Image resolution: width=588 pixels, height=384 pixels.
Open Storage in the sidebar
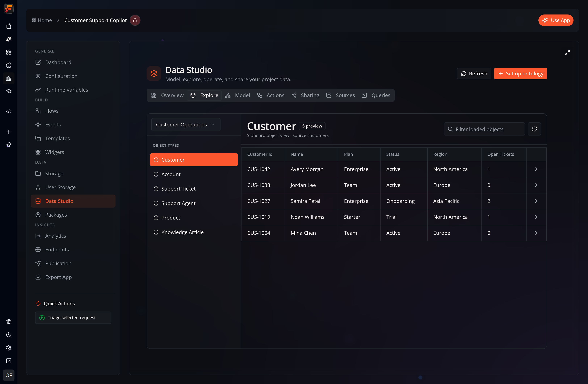[73, 174]
